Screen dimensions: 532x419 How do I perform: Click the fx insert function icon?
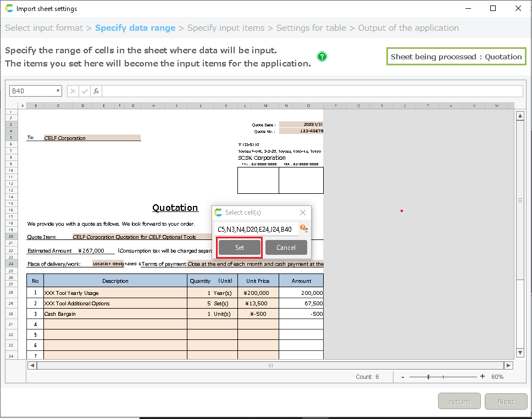pos(96,91)
